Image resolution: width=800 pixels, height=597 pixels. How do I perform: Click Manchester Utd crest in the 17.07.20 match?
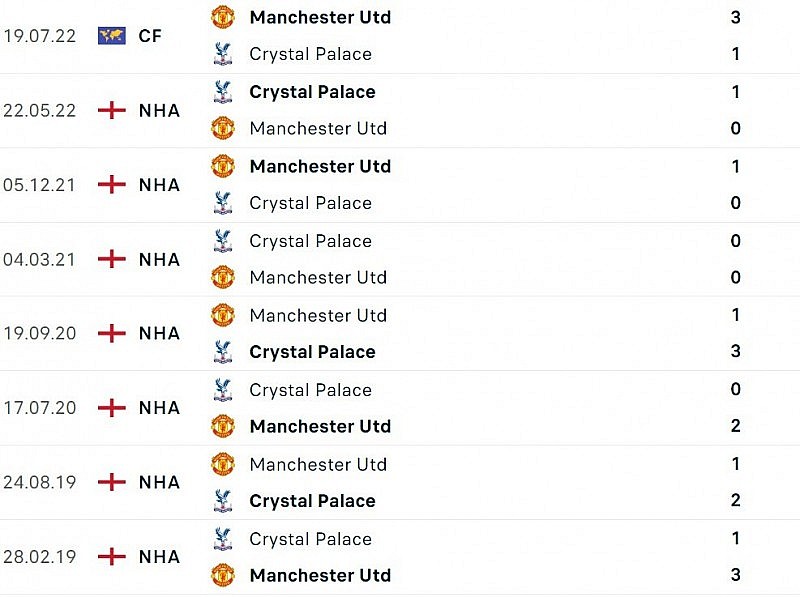coord(222,426)
